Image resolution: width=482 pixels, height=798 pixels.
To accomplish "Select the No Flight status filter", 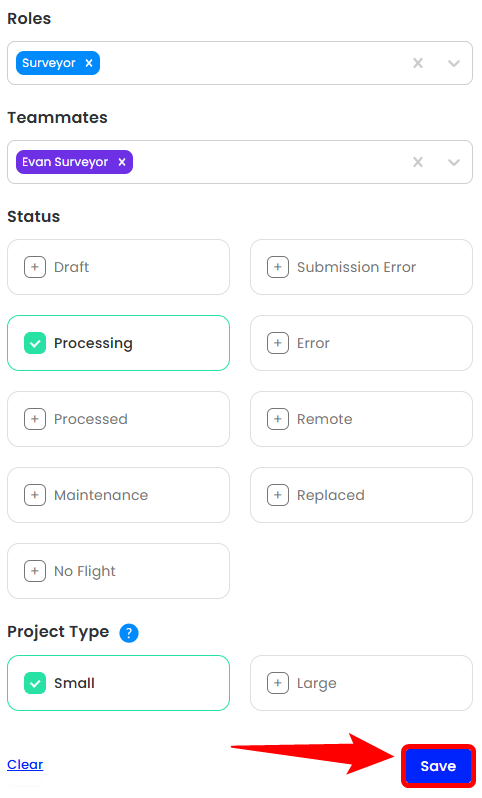I will coord(118,571).
